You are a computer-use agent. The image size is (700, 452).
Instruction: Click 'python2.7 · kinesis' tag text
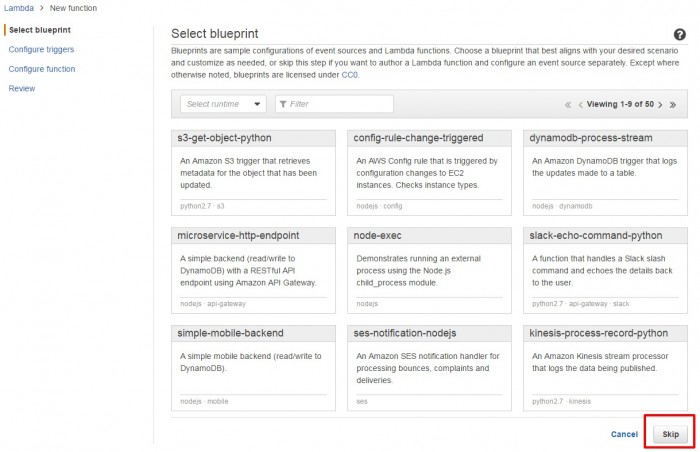point(561,402)
